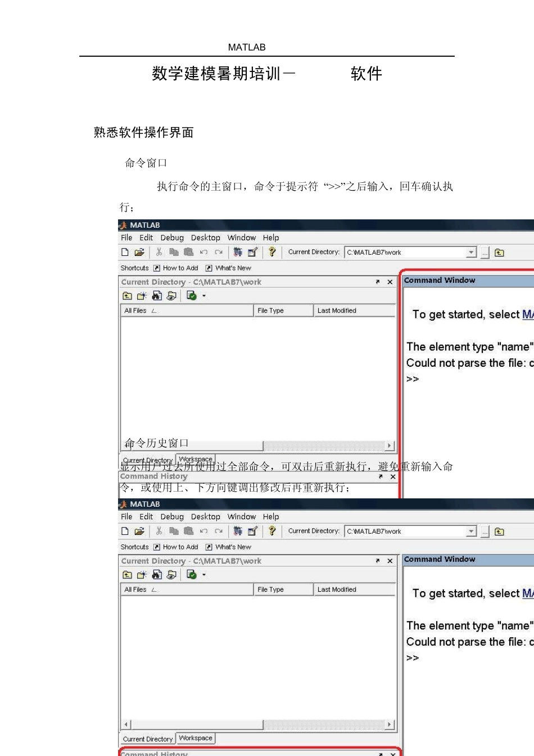This screenshot has height=756, width=534.
Task: Click Cut scissors icon in second MATLAB screenshot
Action: point(159,531)
